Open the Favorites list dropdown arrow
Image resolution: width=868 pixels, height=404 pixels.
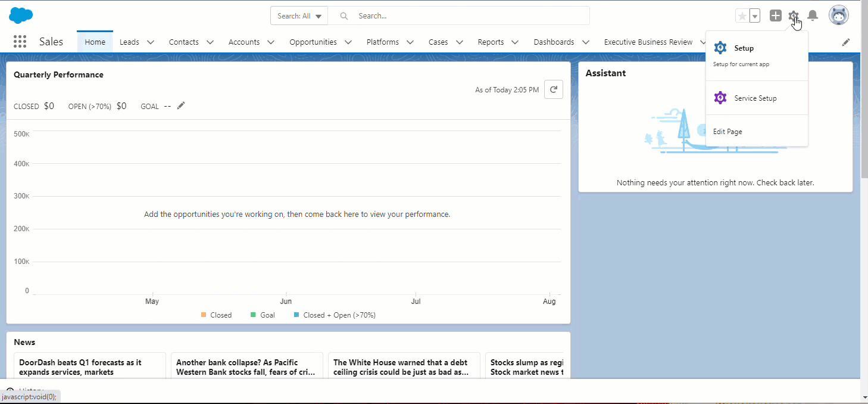[755, 16]
